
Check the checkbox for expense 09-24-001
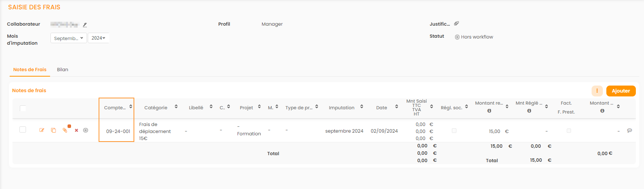pos(23,129)
